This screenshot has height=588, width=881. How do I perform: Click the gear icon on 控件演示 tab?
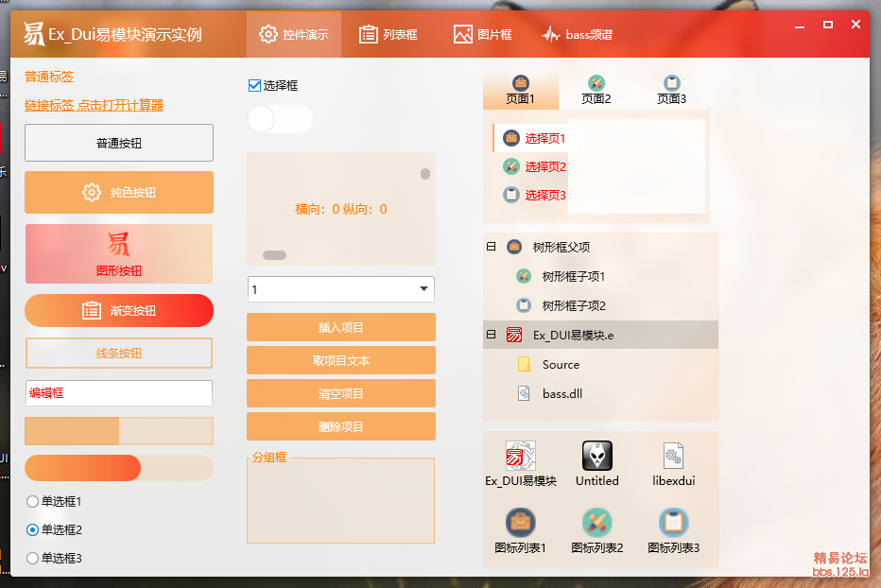tap(268, 34)
